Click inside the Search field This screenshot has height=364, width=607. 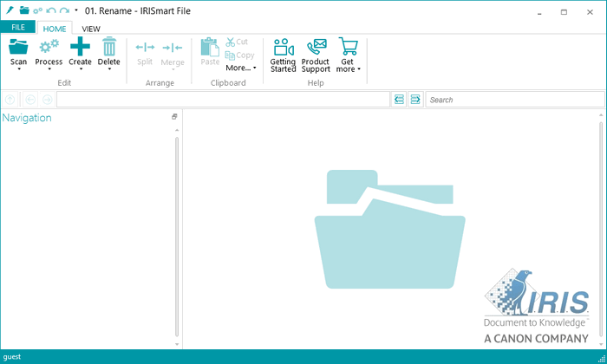pos(512,100)
